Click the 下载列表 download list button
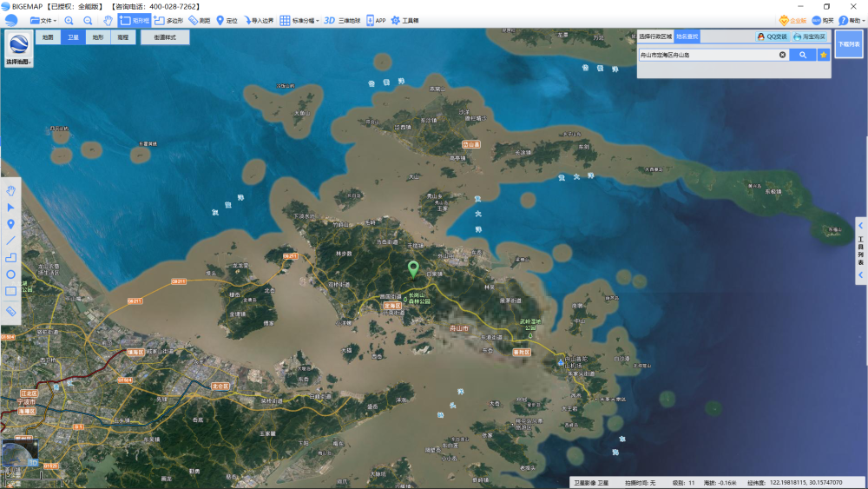This screenshot has height=489, width=868. pos(848,43)
